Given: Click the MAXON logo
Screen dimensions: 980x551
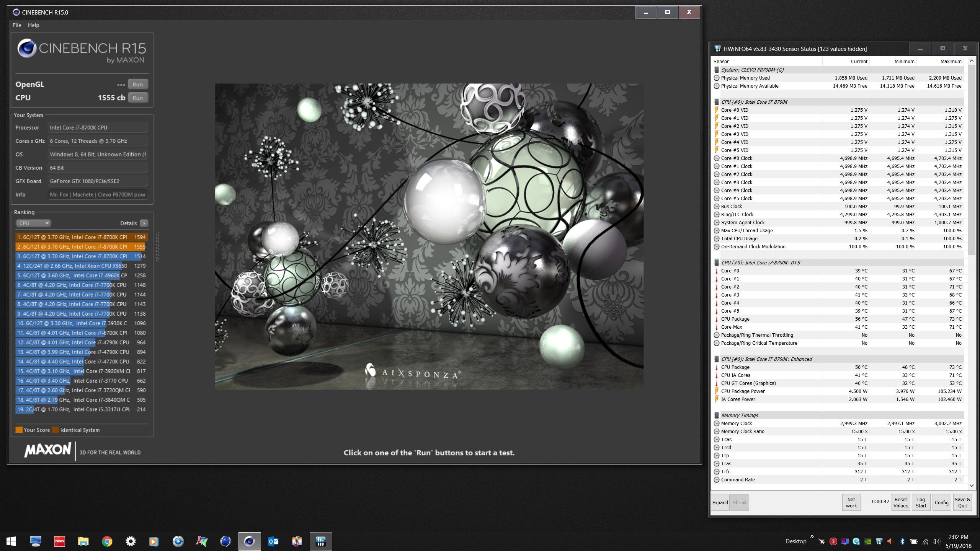Looking at the screenshot, I should click(48, 450).
